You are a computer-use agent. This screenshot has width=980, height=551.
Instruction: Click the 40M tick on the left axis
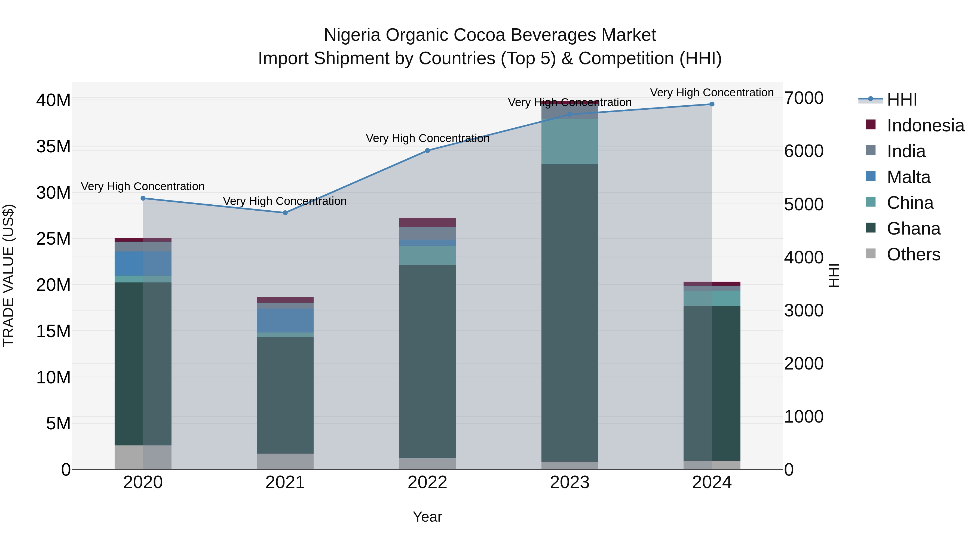coord(53,100)
